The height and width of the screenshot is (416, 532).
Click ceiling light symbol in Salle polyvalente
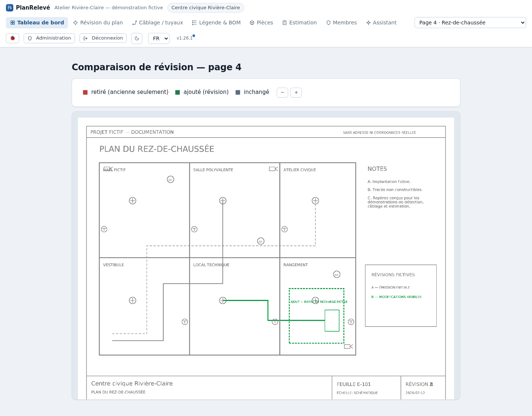point(223,201)
